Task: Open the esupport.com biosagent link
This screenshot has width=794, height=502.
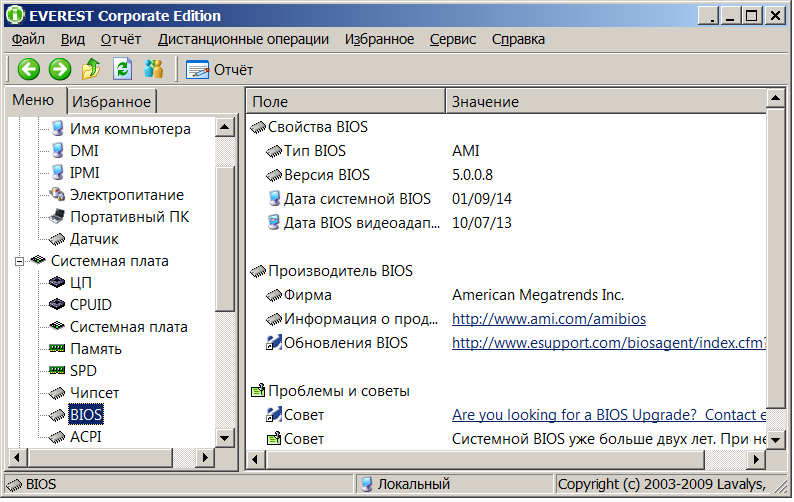Action: tap(609, 343)
